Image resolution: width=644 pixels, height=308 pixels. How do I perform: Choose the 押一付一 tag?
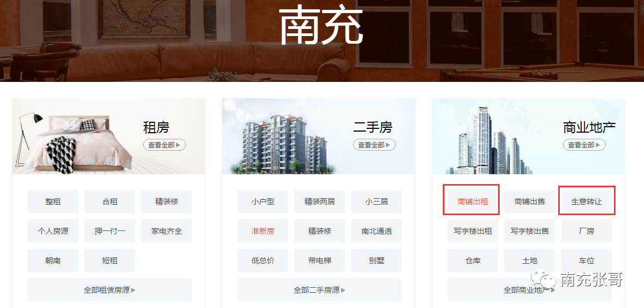110,231
